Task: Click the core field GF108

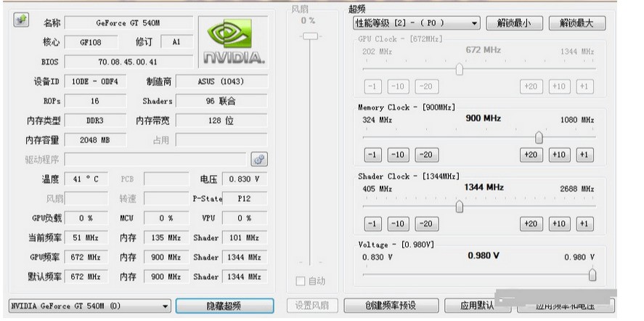Action: pos(91,42)
